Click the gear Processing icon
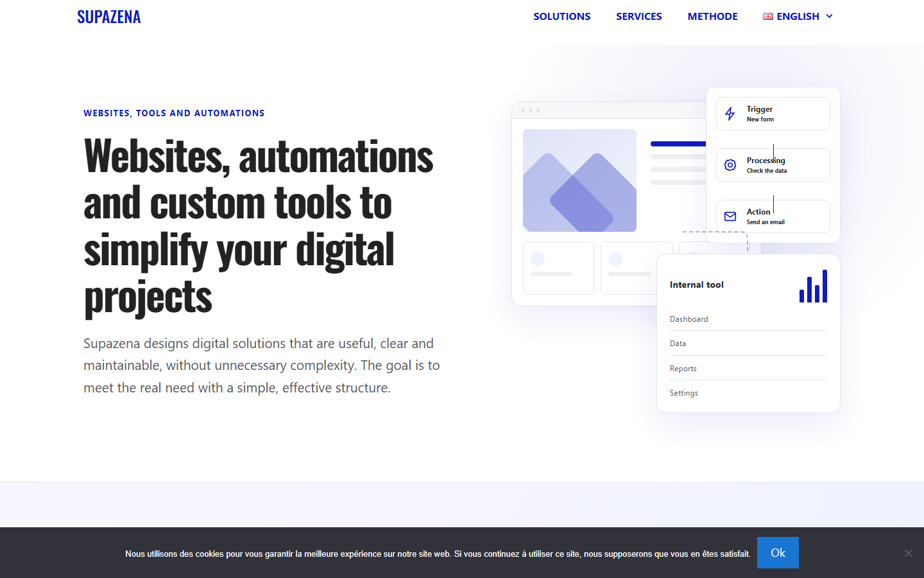924x578 pixels. [730, 165]
